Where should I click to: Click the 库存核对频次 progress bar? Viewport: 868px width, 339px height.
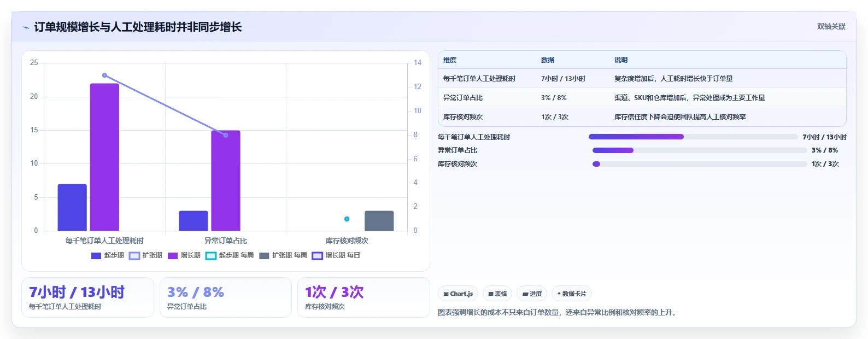700,164
